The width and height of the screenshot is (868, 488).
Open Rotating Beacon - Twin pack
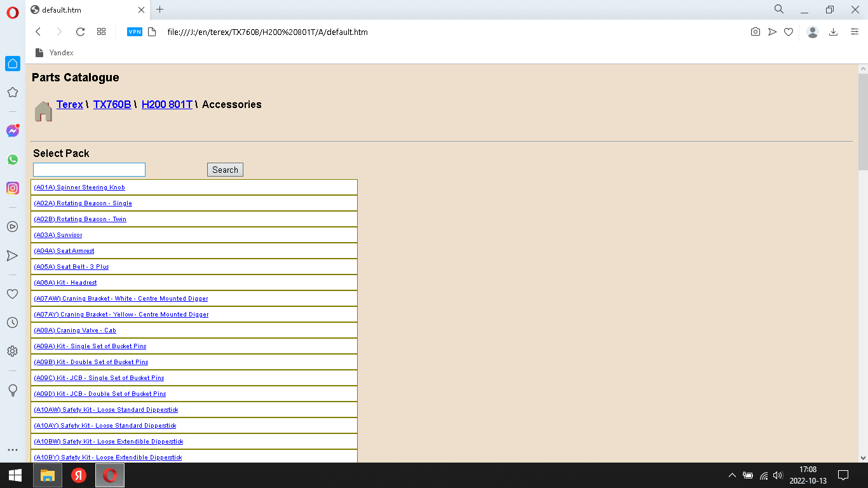tap(80, 219)
